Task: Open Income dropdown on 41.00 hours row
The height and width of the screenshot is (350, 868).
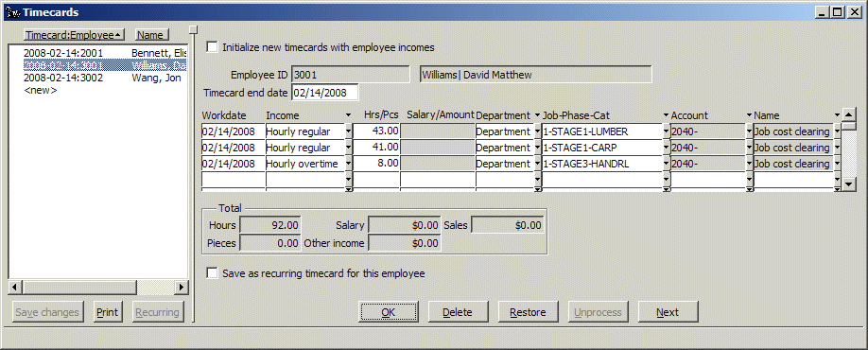Action: (348, 148)
